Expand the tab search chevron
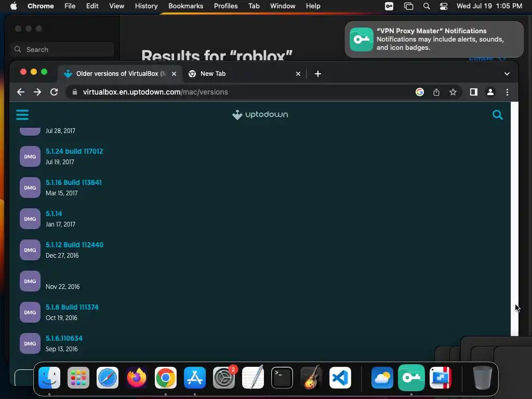 pos(507,74)
